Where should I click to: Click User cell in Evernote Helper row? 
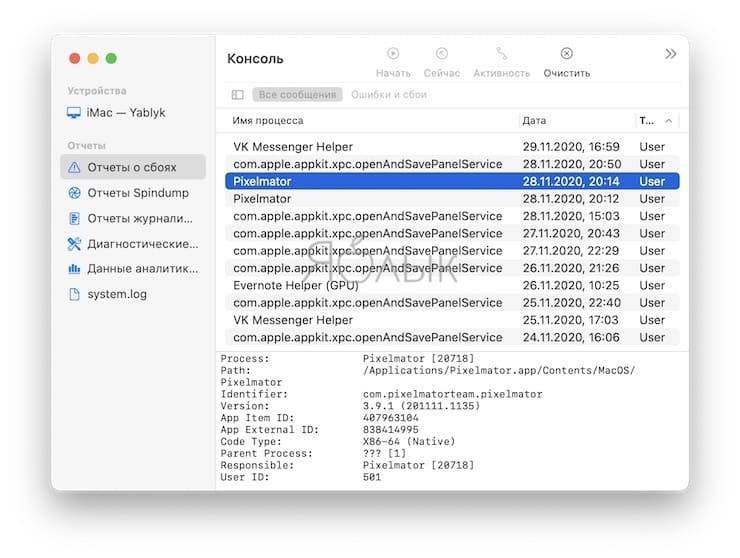[652, 286]
